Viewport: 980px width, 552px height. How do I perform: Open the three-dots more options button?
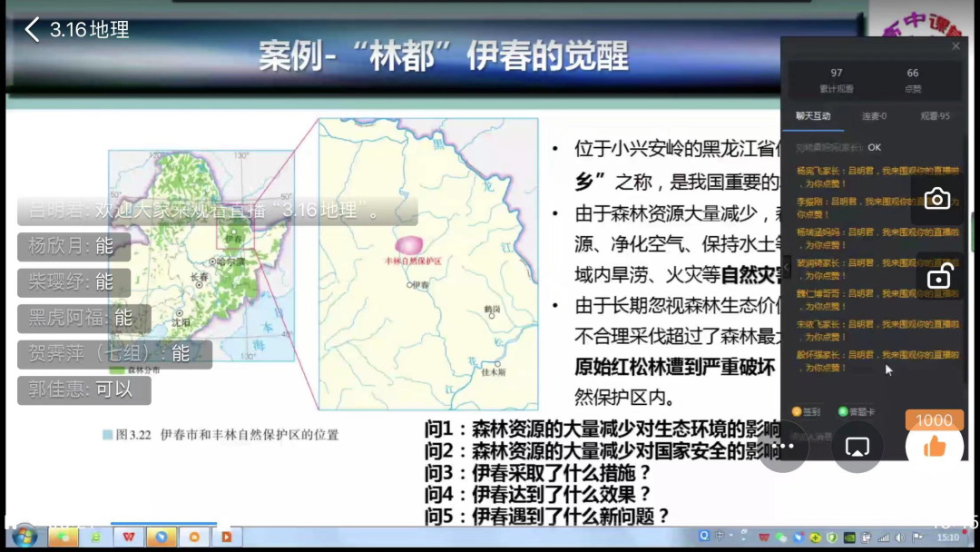[784, 447]
